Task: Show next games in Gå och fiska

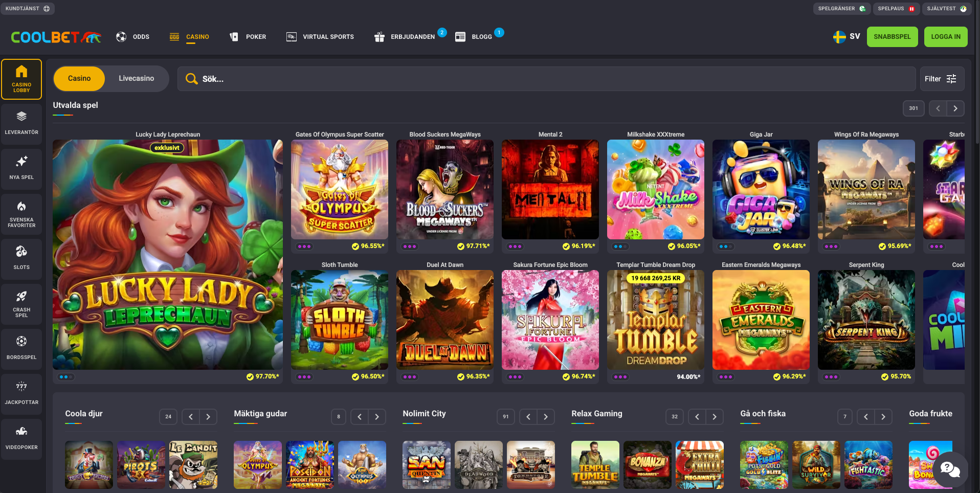Action: click(883, 417)
